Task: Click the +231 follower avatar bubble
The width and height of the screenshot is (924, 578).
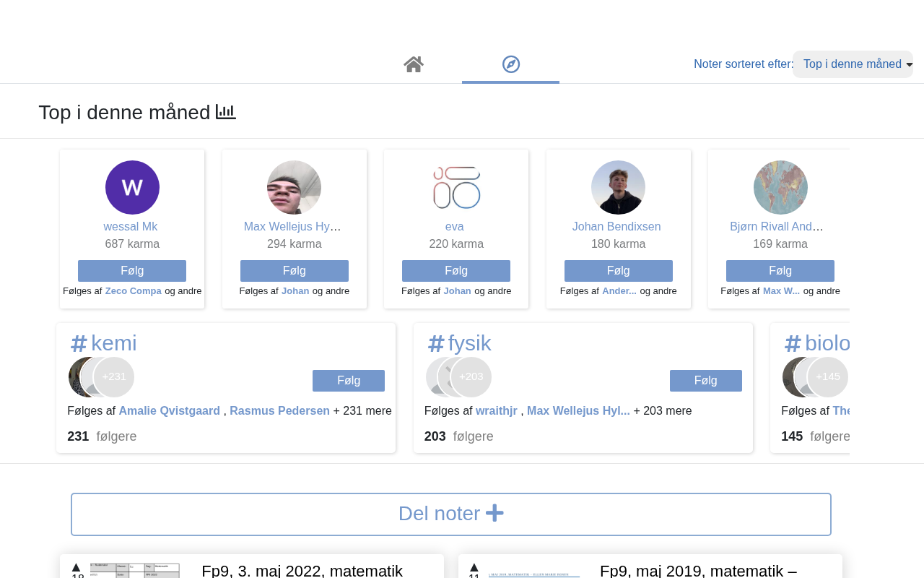Action: coord(114,377)
